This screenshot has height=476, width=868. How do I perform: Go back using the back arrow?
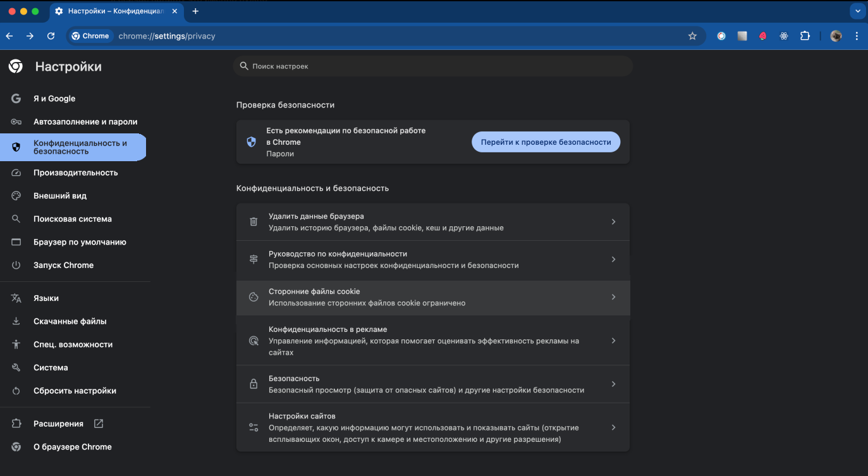(x=9, y=36)
